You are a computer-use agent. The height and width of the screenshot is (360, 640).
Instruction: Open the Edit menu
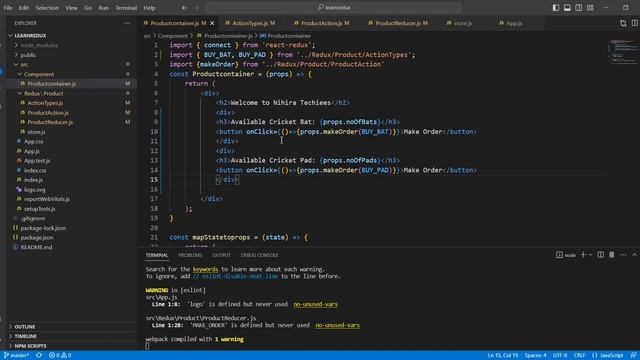pyautogui.click(x=24, y=8)
